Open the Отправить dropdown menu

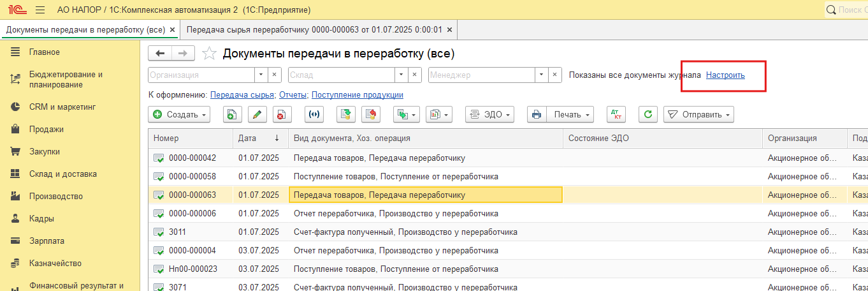[x=698, y=115]
